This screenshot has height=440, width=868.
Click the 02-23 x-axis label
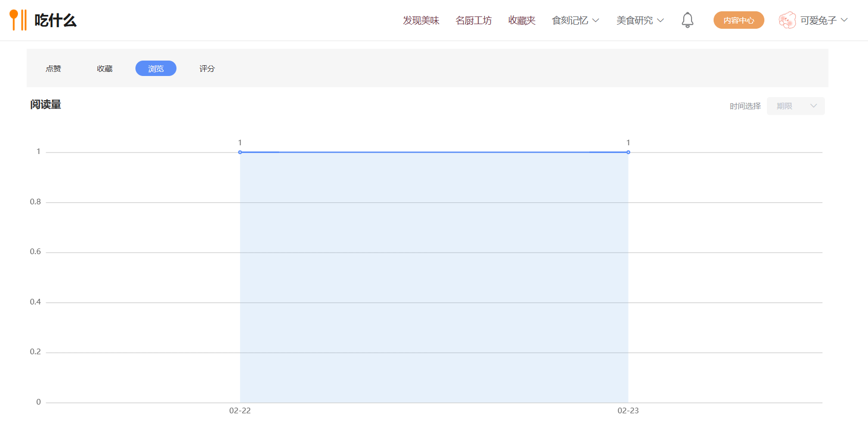(x=628, y=411)
